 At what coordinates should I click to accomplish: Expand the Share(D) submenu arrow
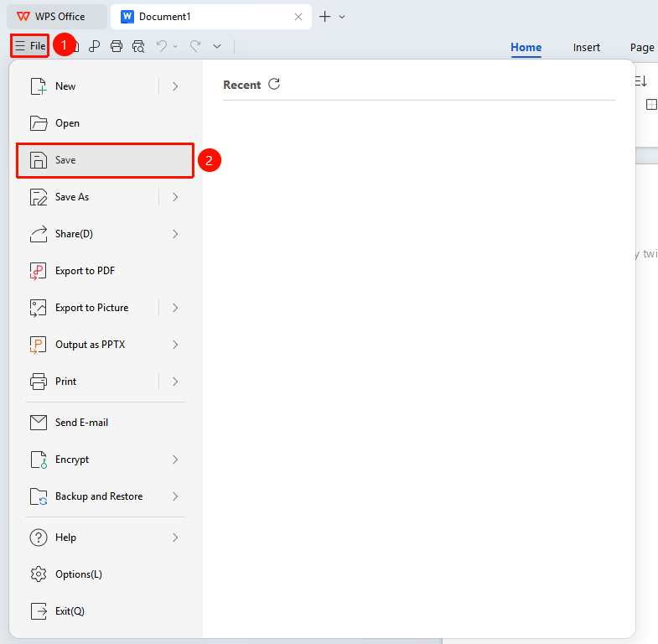(175, 234)
